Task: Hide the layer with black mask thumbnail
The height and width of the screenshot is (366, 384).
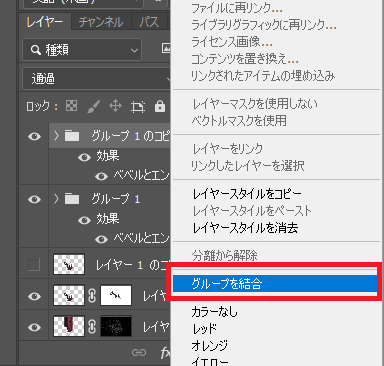Action: click(34, 327)
